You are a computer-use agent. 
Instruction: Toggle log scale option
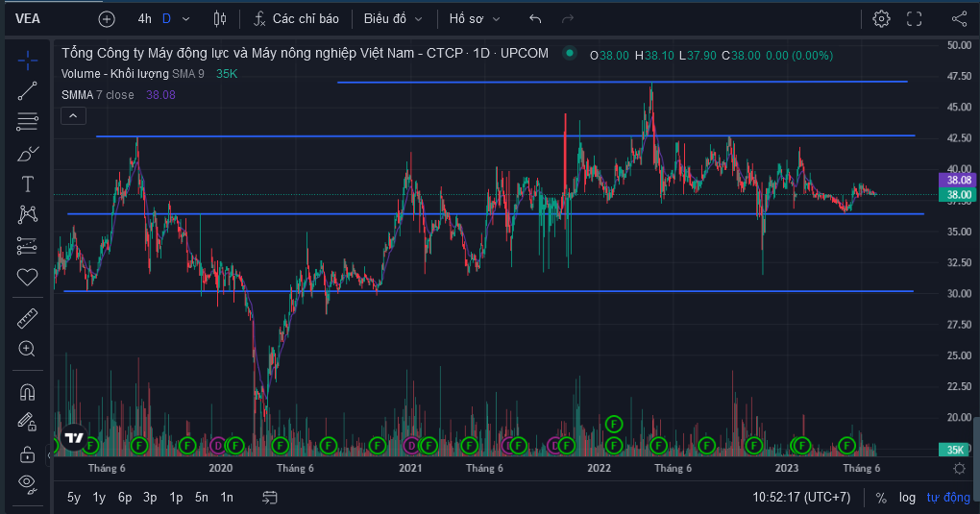[907, 498]
